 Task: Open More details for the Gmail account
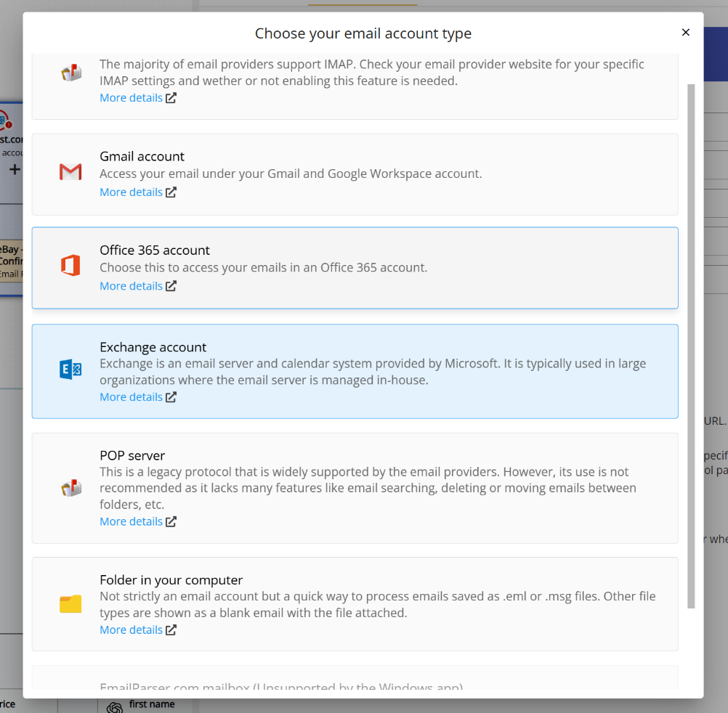(131, 192)
